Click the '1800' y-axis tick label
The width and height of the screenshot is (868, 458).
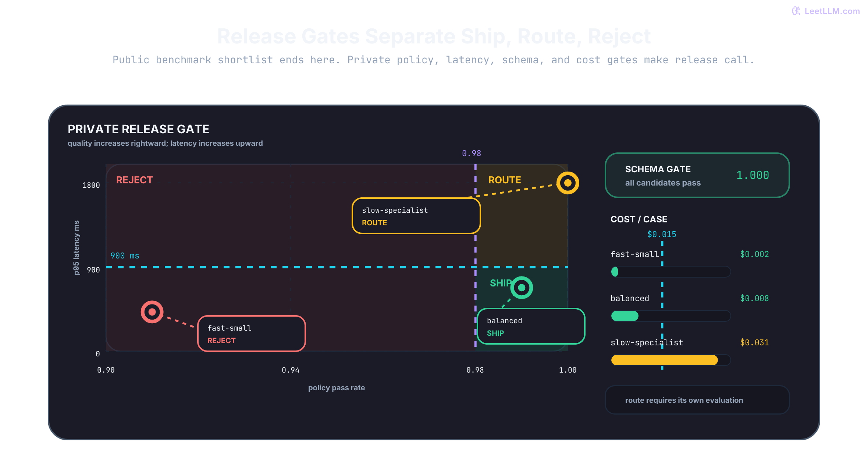(91, 185)
